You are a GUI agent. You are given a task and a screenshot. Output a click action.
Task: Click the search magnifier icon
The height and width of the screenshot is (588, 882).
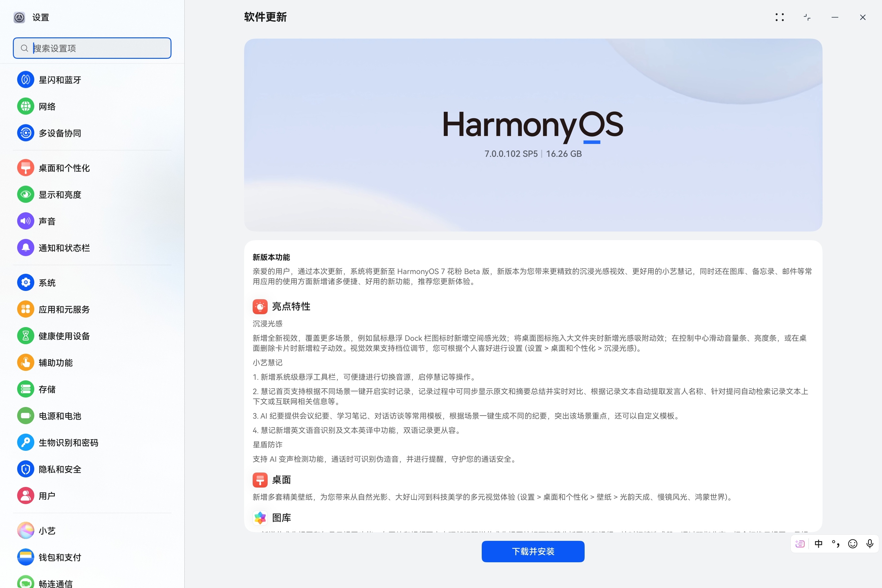pos(24,48)
